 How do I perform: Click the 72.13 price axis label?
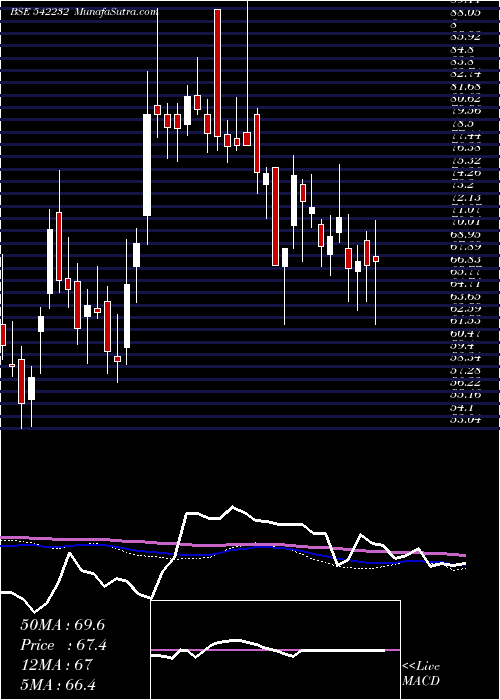point(466,197)
